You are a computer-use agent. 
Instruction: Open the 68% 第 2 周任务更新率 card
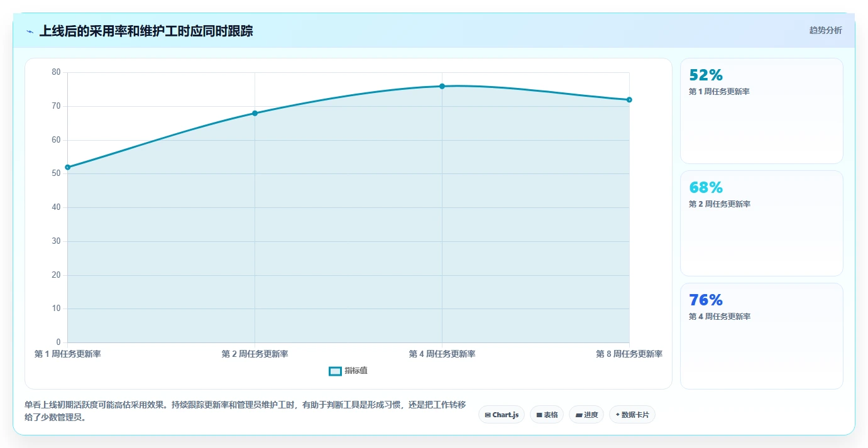762,223
